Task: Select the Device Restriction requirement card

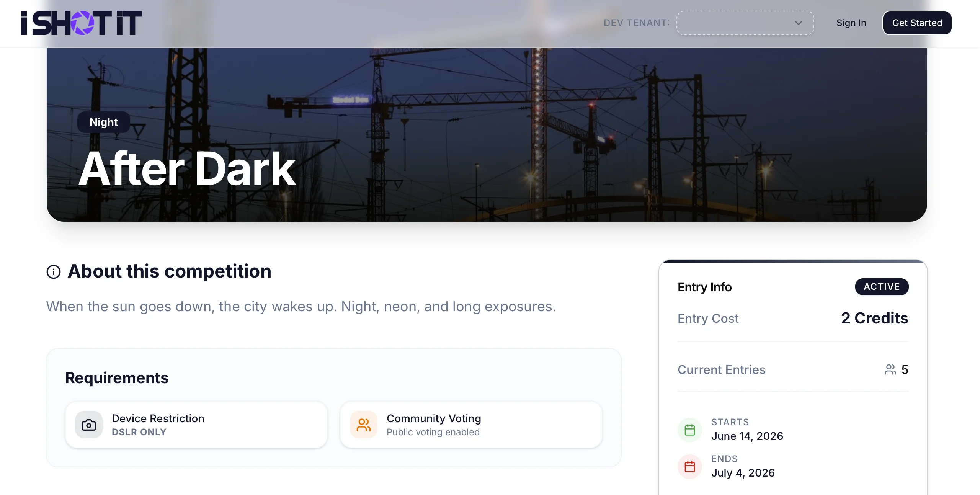Action: (196, 425)
